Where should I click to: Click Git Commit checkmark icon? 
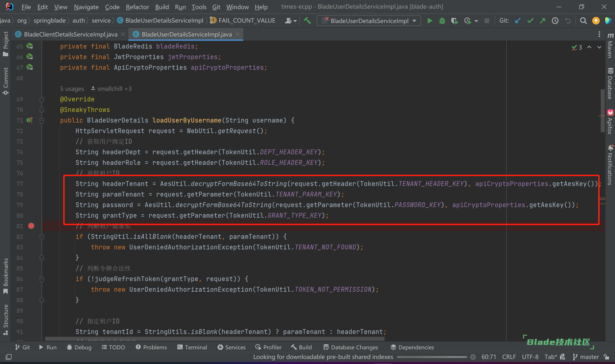(x=530, y=21)
